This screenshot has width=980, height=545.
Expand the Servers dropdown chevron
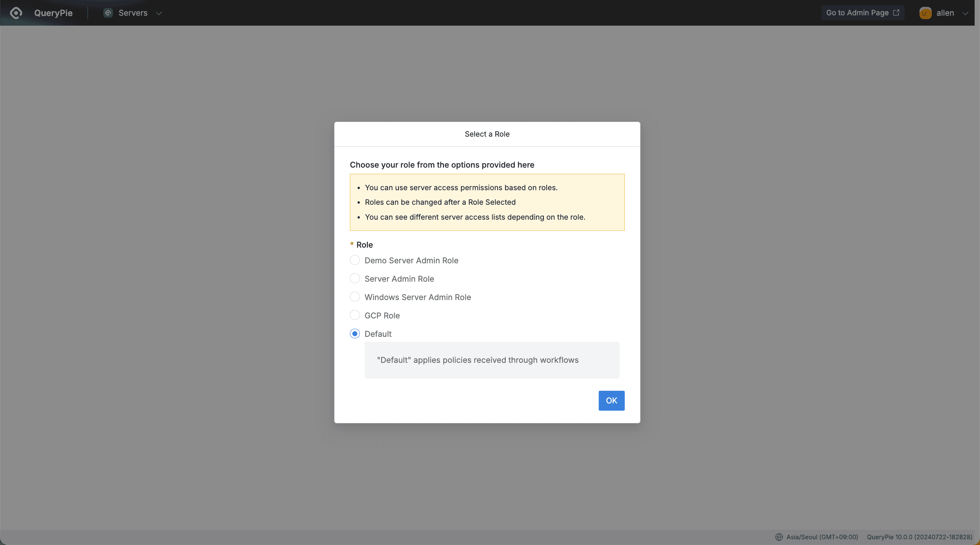(x=159, y=13)
